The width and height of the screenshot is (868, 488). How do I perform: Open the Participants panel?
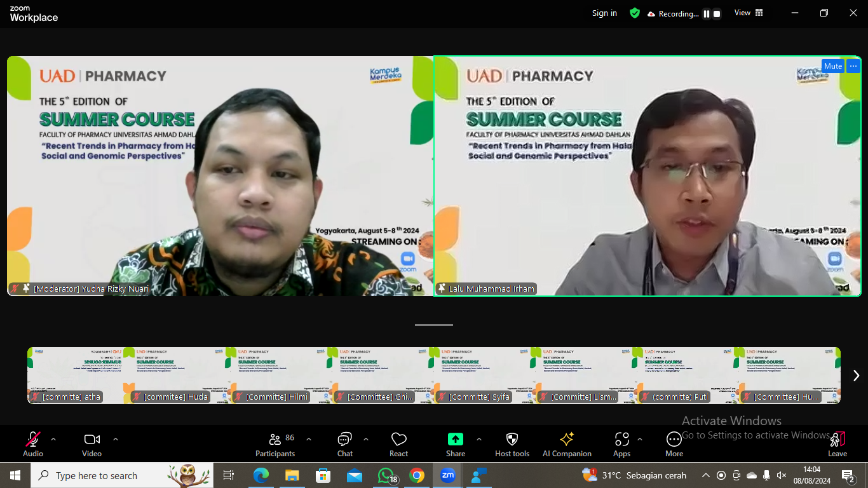275,439
